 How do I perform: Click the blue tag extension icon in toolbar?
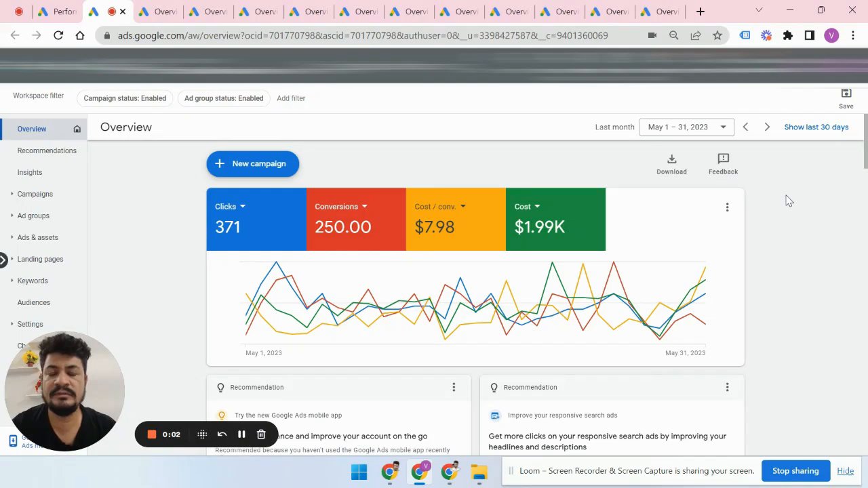[745, 35]
